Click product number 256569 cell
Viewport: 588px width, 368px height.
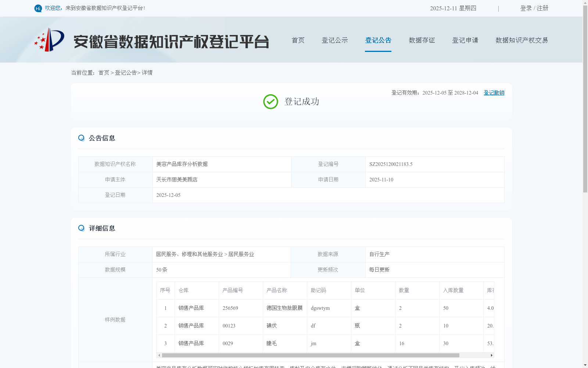(230, 308)
